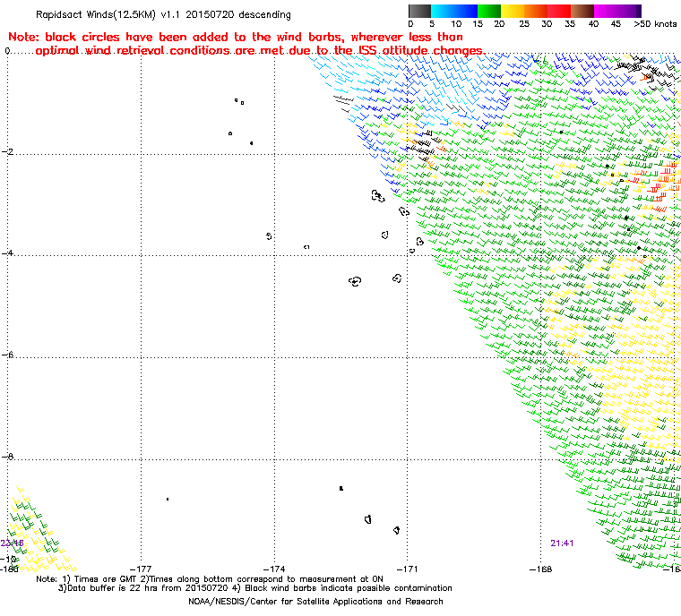Click the '45' legend scale label

(x=616, y=24)
